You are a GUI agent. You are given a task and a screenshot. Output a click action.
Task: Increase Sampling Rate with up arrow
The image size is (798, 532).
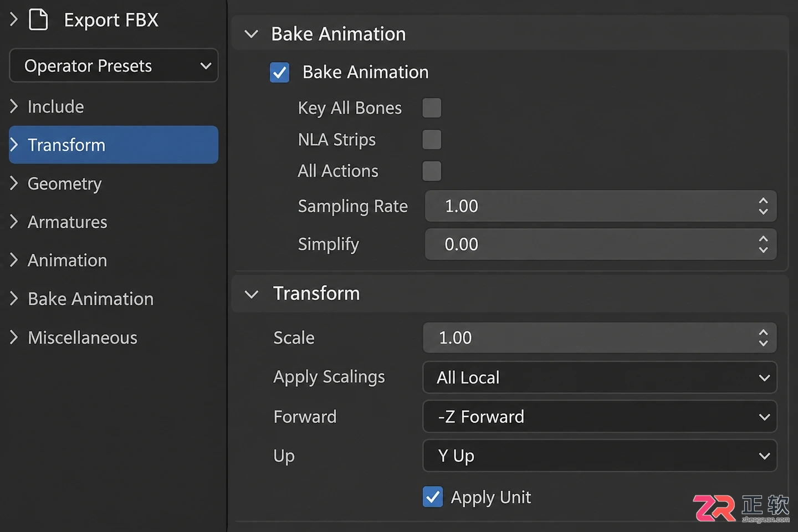[x=763, y=201]
